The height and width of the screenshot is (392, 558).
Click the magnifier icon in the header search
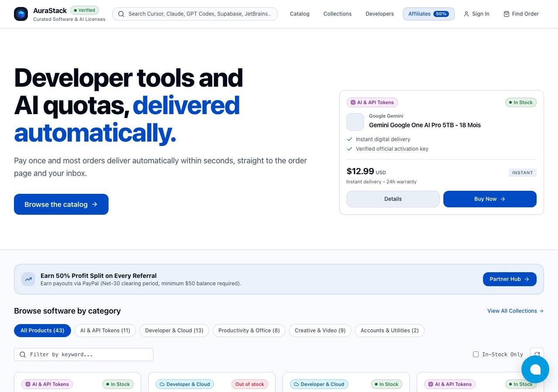pyautogui.click(x=121, y=14)
